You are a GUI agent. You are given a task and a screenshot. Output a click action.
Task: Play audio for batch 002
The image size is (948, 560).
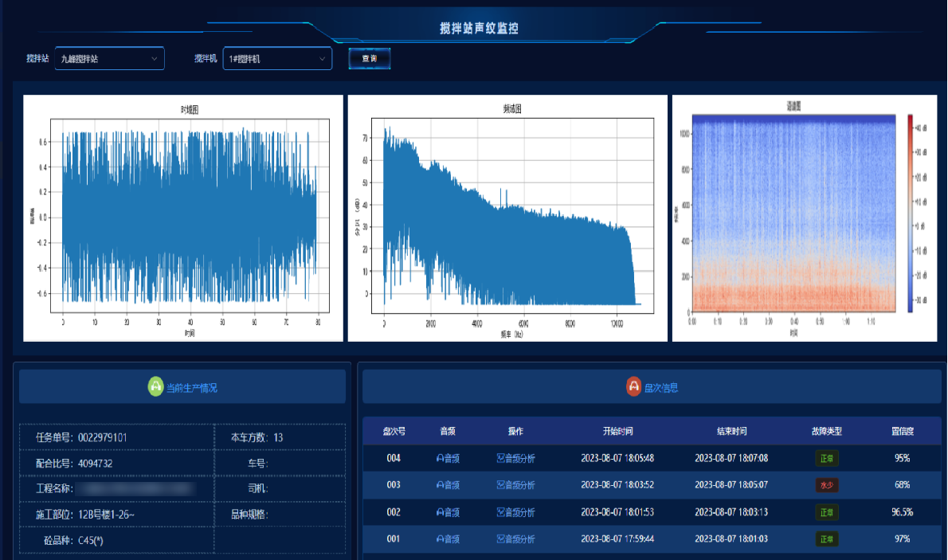(448, 512)
